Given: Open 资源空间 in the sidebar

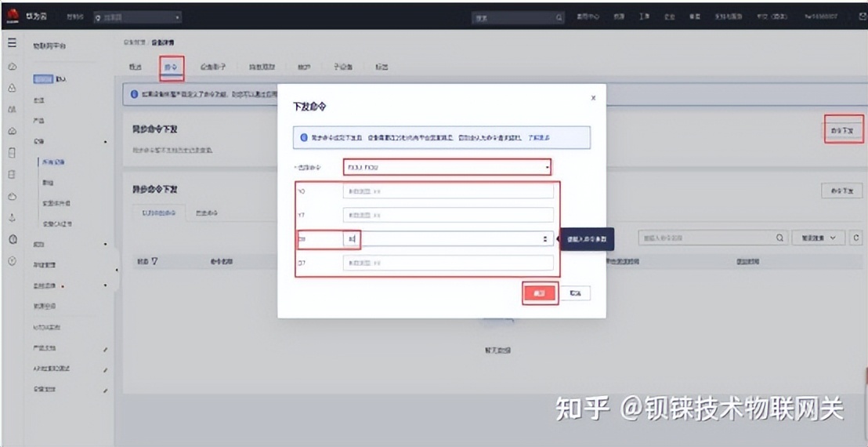Looking at the screenshot, I should point(45,307).
